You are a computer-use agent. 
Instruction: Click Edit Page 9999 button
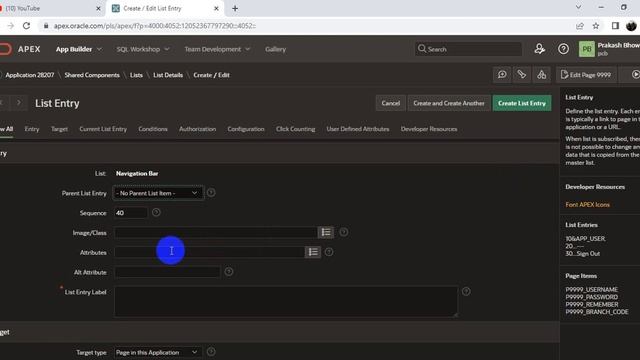tap(586, 75)
